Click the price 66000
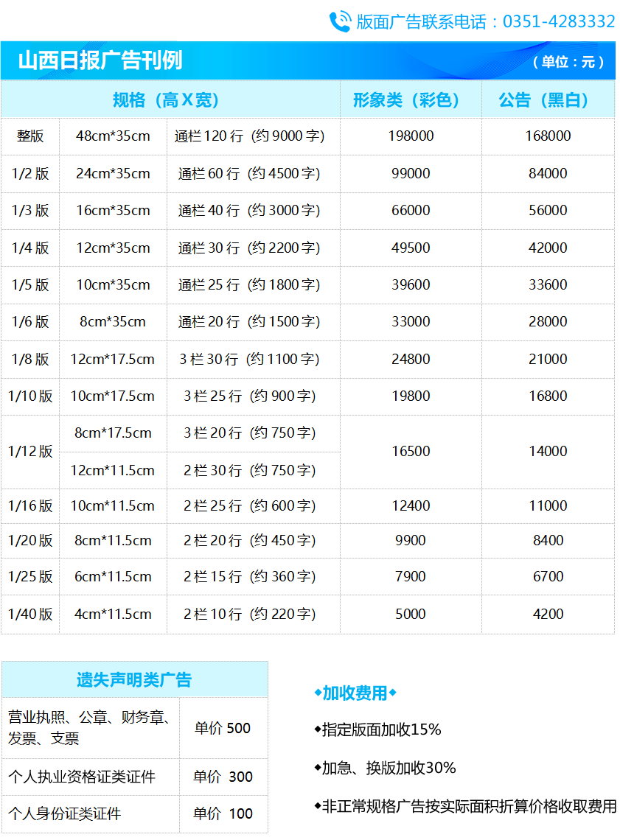This screenshot has width=620, height=840. [411, 211]
